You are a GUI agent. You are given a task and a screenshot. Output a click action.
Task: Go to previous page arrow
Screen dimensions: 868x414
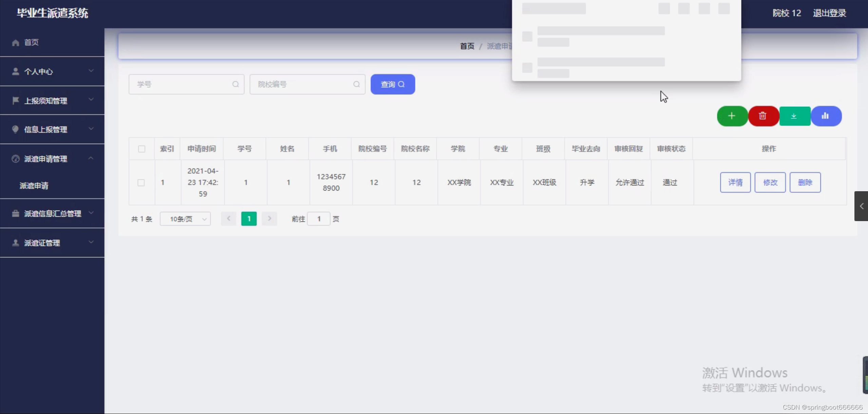tap(229, 219)
